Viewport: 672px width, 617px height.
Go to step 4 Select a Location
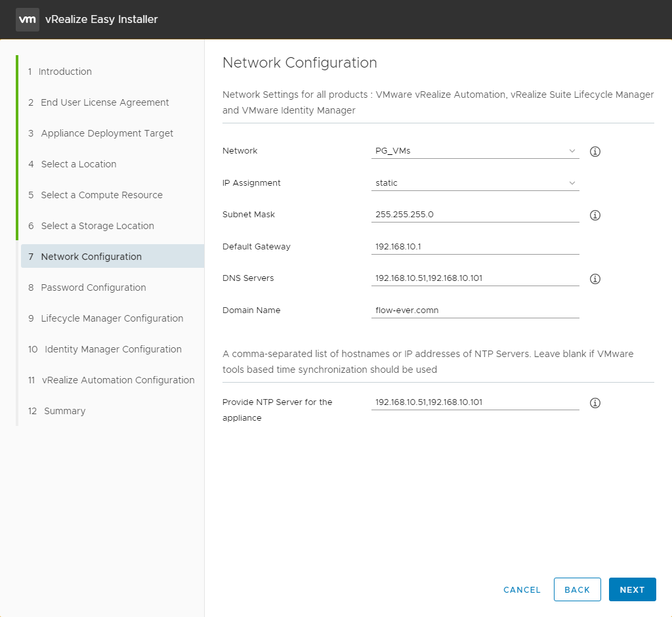coord(72,164)
